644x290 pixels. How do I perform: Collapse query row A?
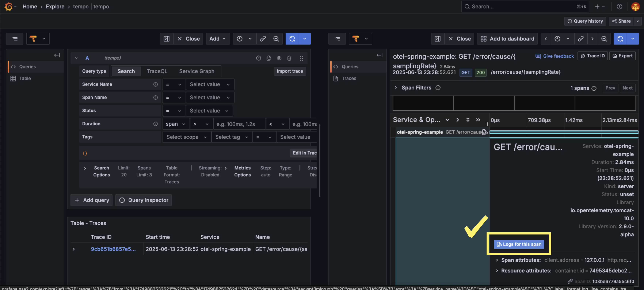(x=76, y=58)
